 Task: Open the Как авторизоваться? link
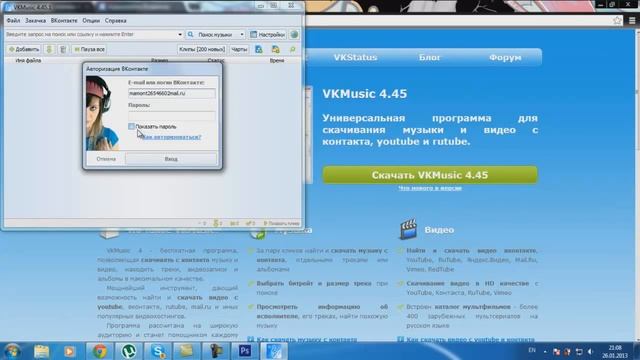tap(171, 137)
